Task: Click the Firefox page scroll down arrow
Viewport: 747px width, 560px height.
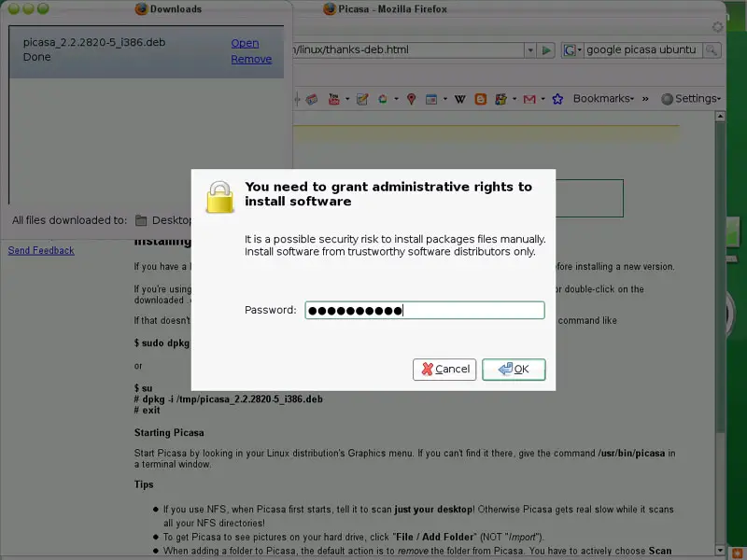Action: [x=720, y=551]
